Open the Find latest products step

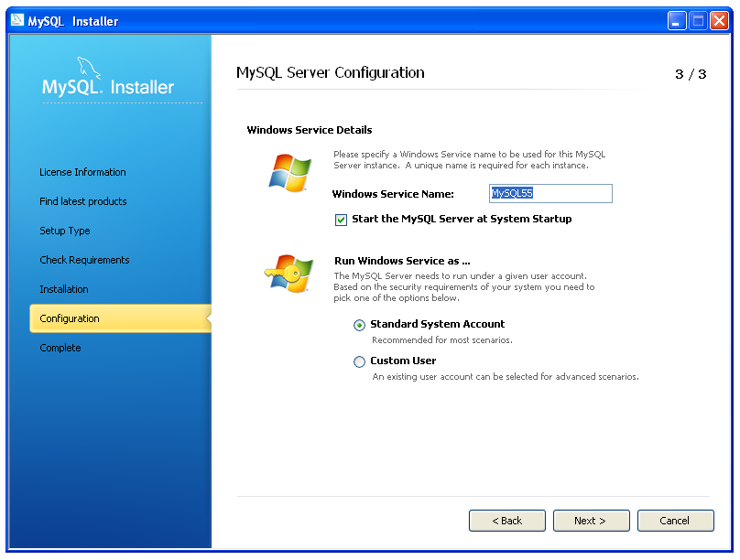83,201
